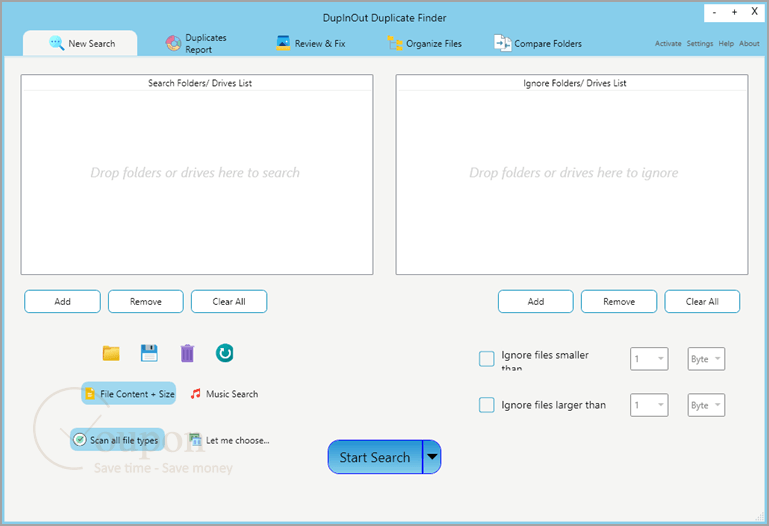Open Byte unit dropdown for smaller-than filter
The image size is (769, 526).
tap(706, 359)
